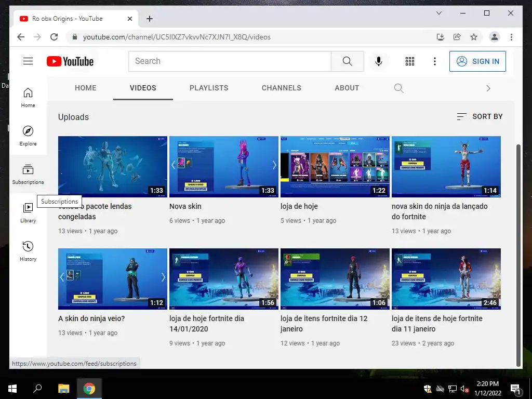532x399 pixels.
Task: Close the Ro obx Origins tab
Action: 129,19
